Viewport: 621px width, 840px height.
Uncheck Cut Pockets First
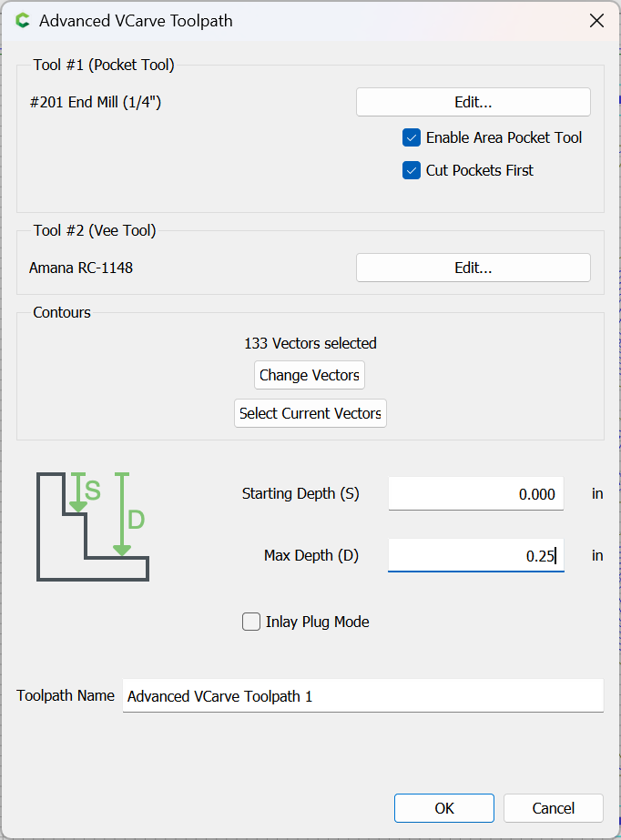pos(412,170)
